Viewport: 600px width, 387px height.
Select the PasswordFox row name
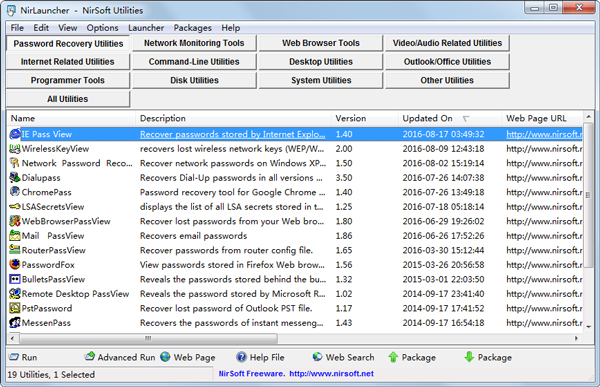48,265
